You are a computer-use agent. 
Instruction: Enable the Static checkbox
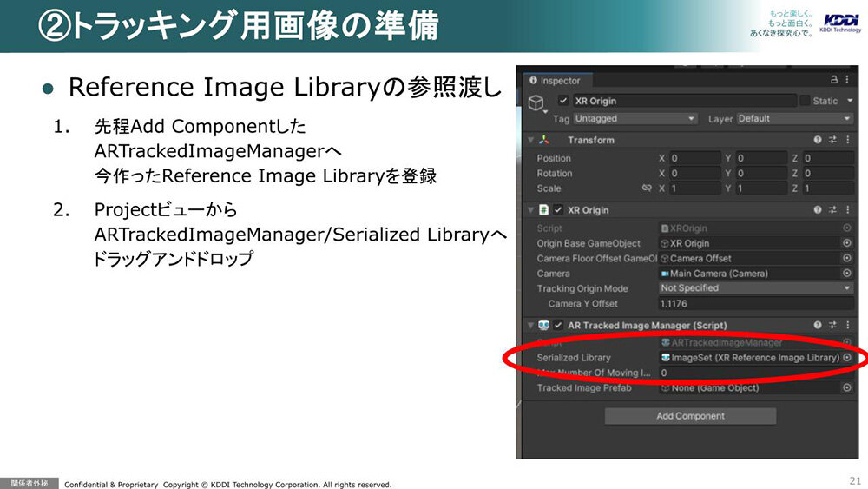click(805, 101)
